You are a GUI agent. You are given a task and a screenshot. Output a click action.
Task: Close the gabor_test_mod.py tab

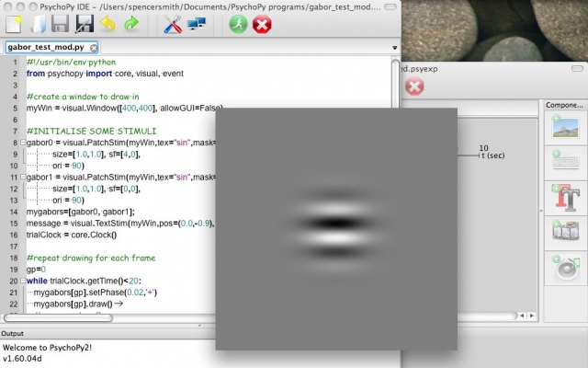coord(94,48)
